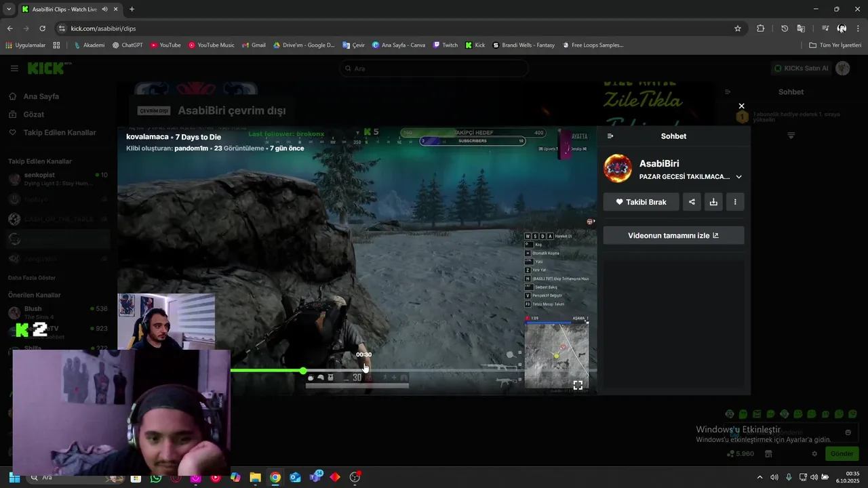868x488 pixels.
Task: Open Chrome history clock icon
Action: 785,28
